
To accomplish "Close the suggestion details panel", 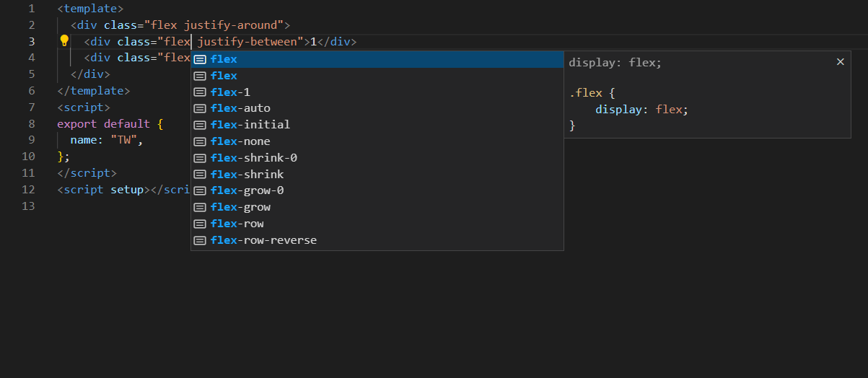I will (840, 62).
